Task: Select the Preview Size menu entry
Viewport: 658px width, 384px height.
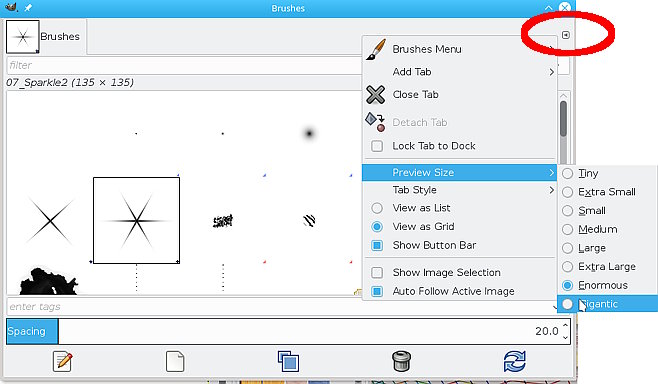Action: click(460, 172)
